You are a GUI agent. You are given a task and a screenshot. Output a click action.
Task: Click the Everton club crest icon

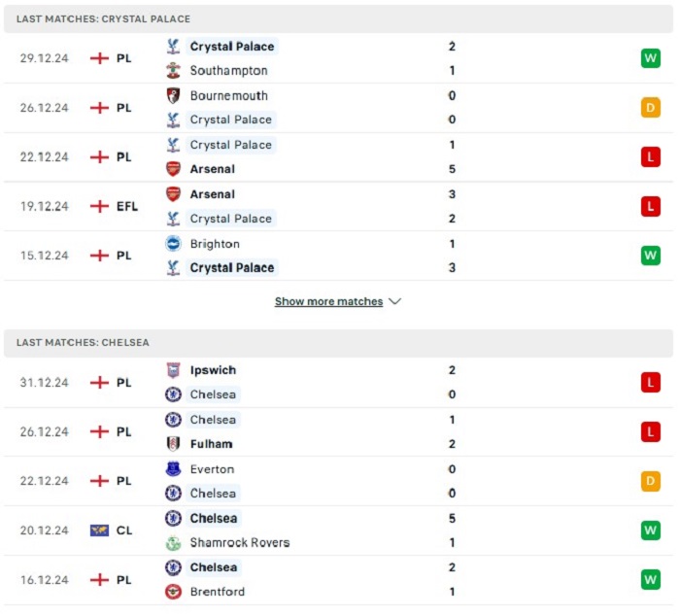pyautogui.click(x=173, y=469)
